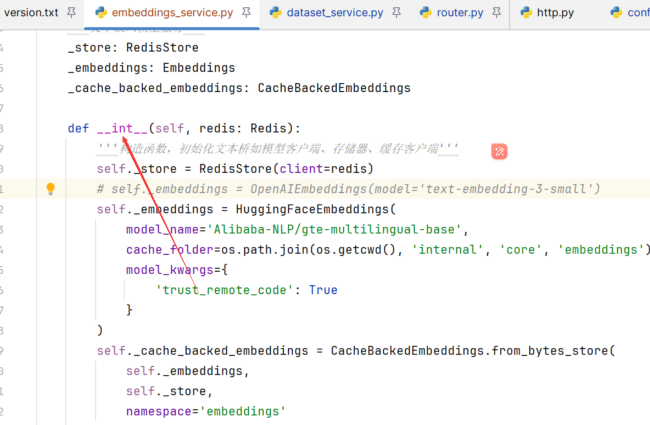
Task: Unpin the version.txt tab via its pin icon
Action: tap(71, 13)
